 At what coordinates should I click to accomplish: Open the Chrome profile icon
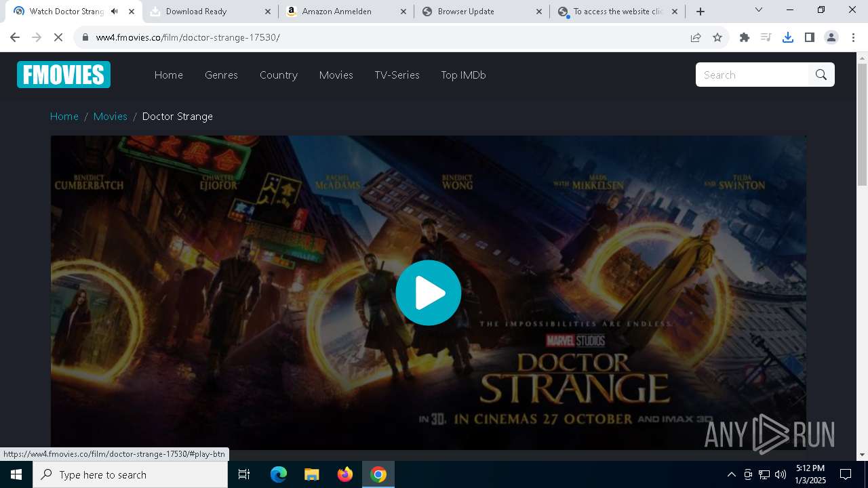831,37
